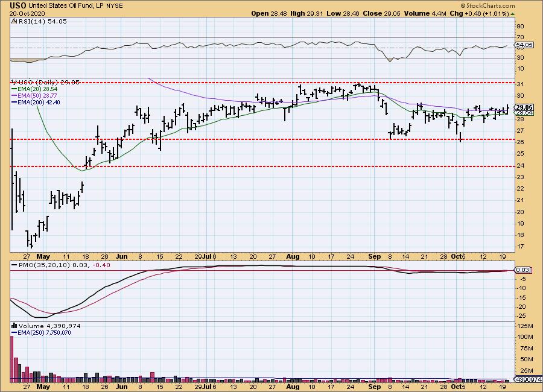543x392 pixels.
Task: Click the green up arrow after the Chg value
Action: tap(512, 13)
